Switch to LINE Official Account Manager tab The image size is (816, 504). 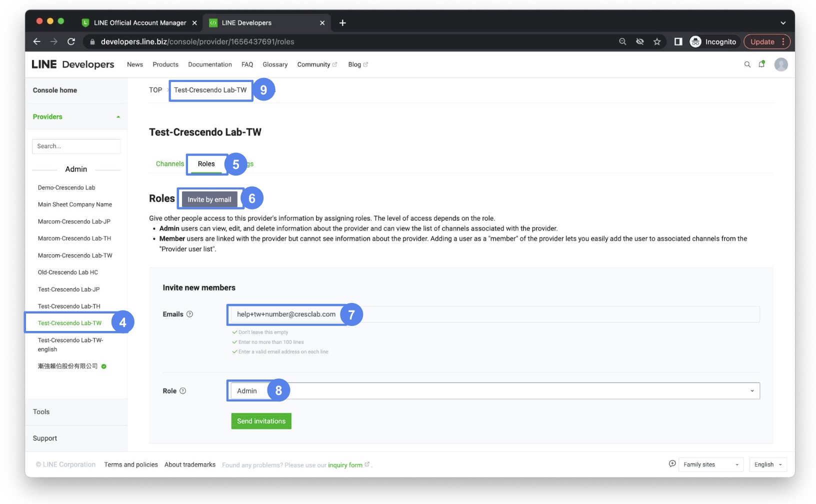coord(139,22)
